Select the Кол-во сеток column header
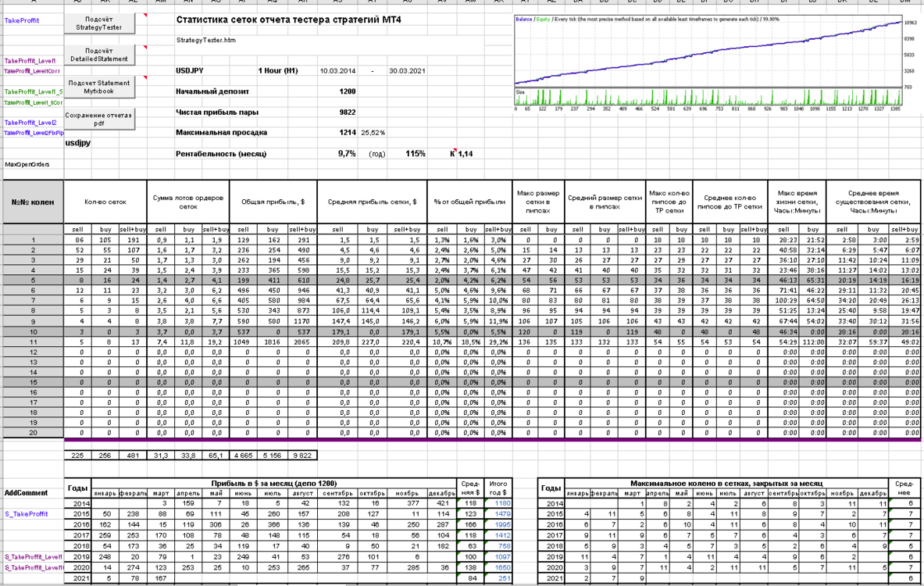 [x=105, y=202]
